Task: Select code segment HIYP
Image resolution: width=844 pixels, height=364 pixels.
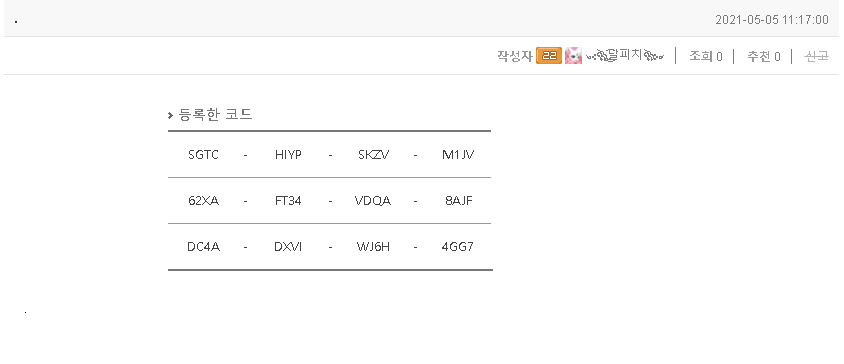Action: click(288, 155)
